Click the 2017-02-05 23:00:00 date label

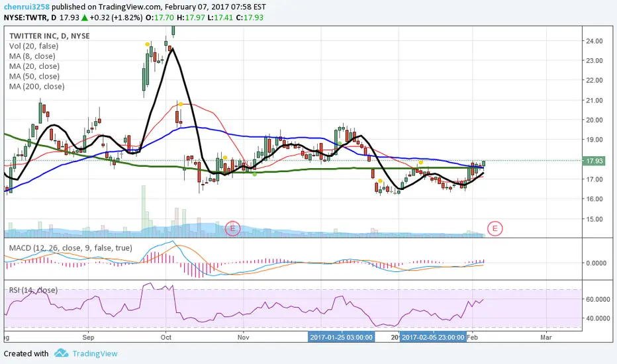(x=433, y=338)
